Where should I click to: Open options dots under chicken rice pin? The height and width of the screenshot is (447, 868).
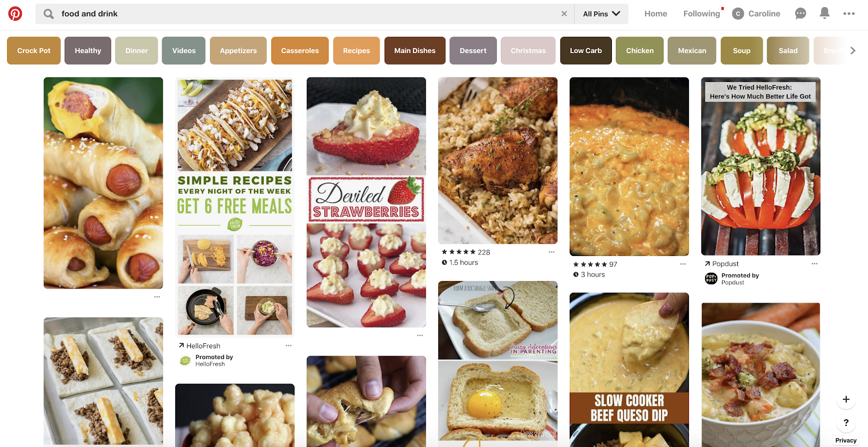551,252
